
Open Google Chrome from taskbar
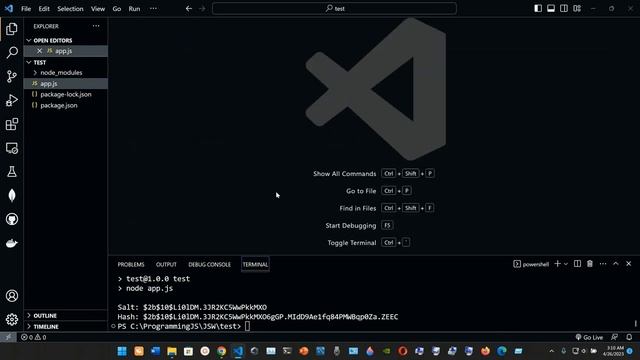click(x=221, y=351)
